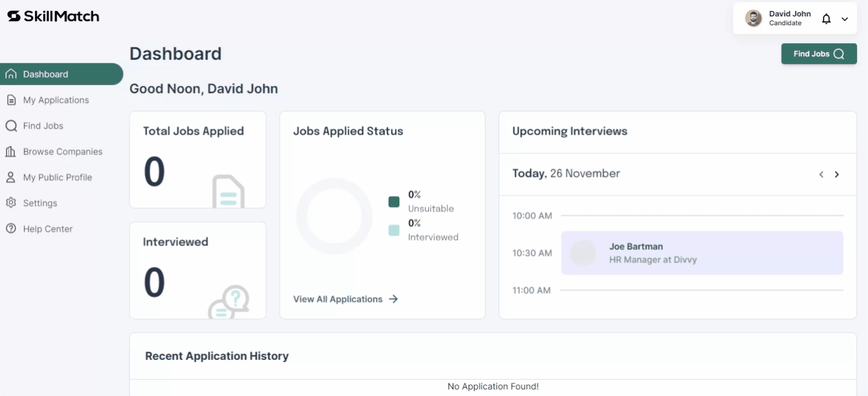Open Help Center from sidebar
The width and height of the screenshot is (868, 396).
[48, 229]
